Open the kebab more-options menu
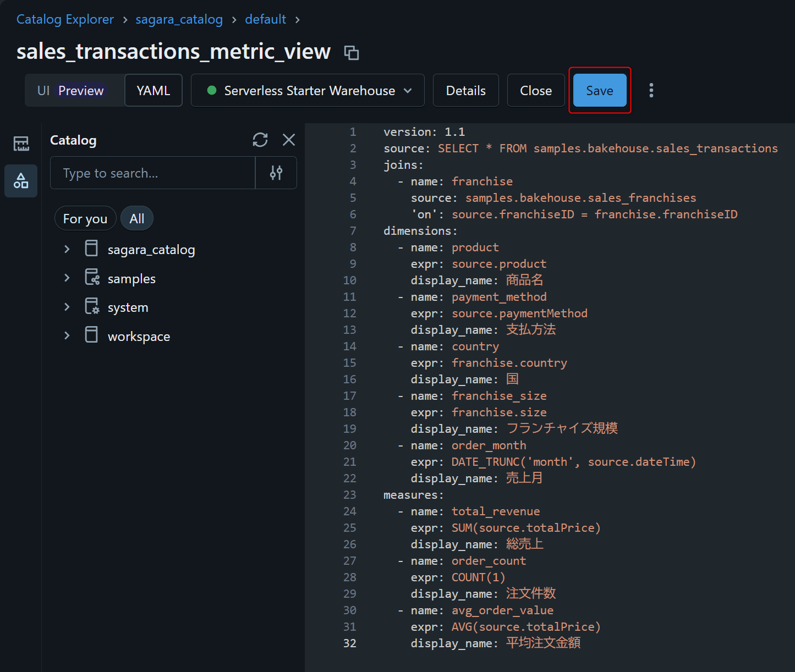The image size is (795, 672). tap(651, 90)
